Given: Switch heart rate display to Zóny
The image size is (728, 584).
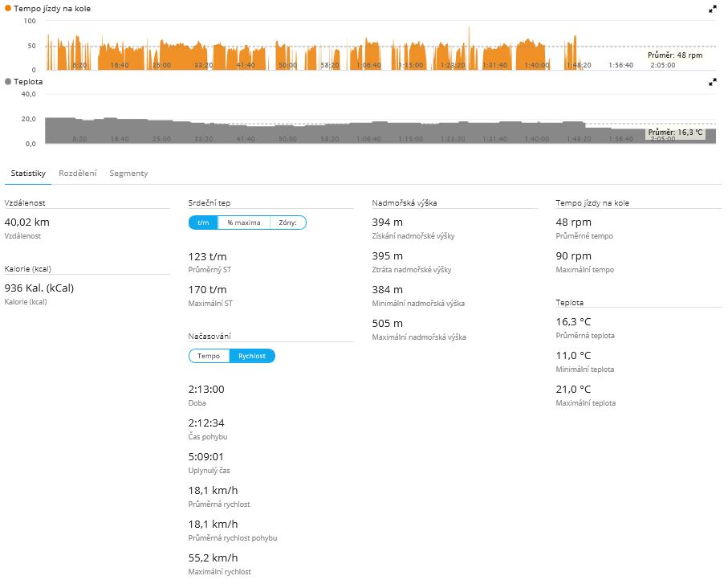Looking at the screenshot, I should 287,223.
